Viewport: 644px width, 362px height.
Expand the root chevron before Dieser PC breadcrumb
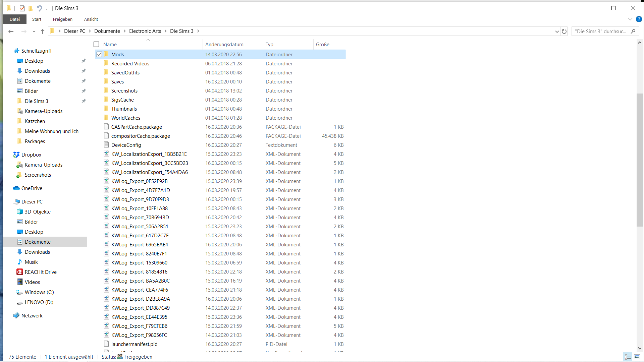click(x=60, y=31)
